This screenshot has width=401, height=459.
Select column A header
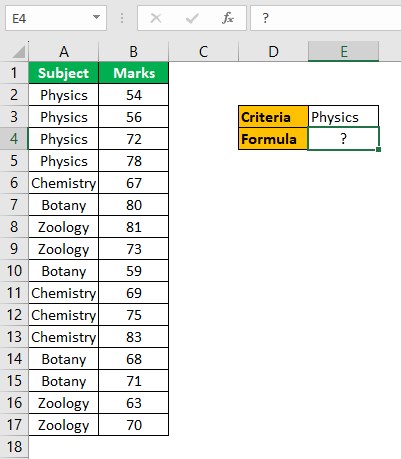point(64,52)
